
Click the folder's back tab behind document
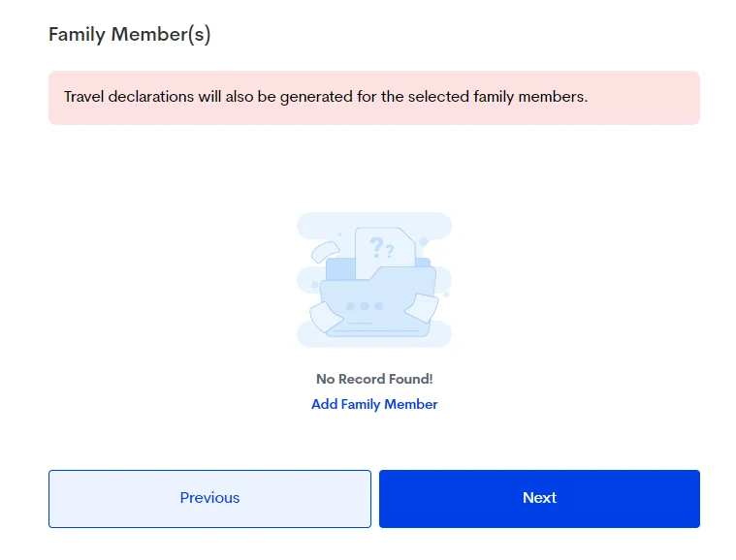(x=339, y=267)
